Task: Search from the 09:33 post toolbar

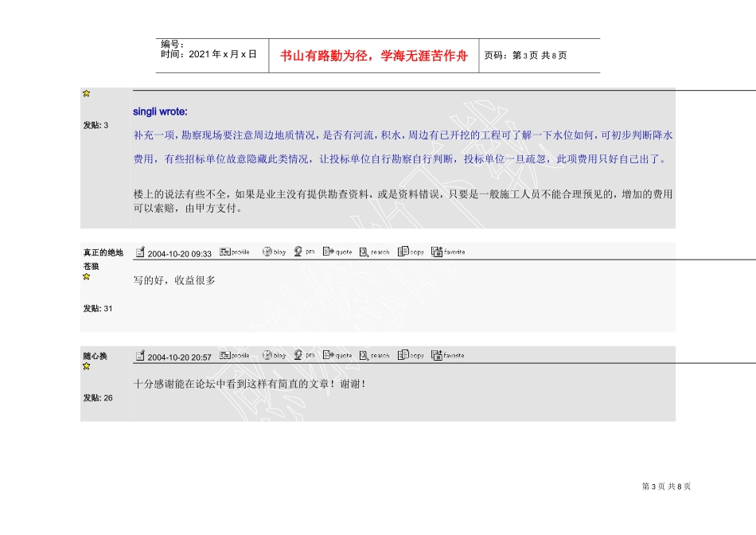Action: (374, 252)
